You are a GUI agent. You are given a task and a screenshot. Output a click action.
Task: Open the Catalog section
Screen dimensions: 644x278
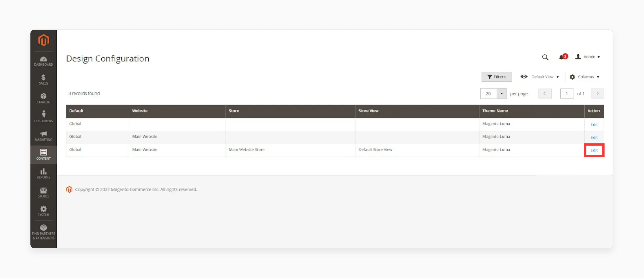pyautogui.click(x=44, y=98)
